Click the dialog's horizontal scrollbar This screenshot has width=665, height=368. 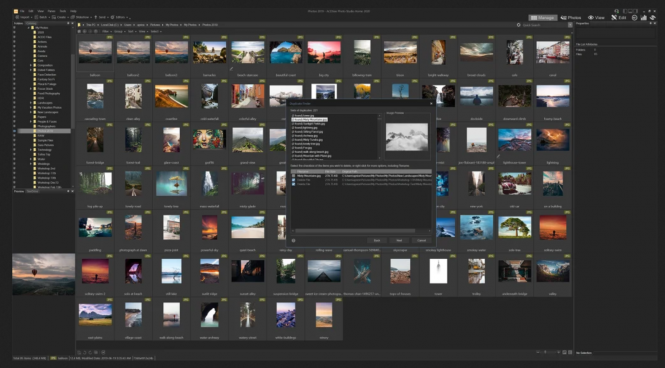tap(355, 231)
